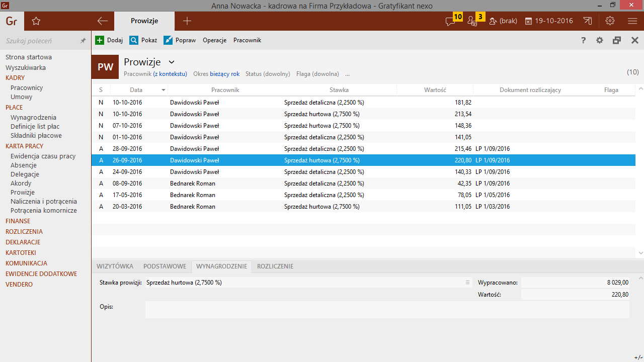Click the PW module tile
Viewport: 644px width, 362px height.
(x=105, y=67)
